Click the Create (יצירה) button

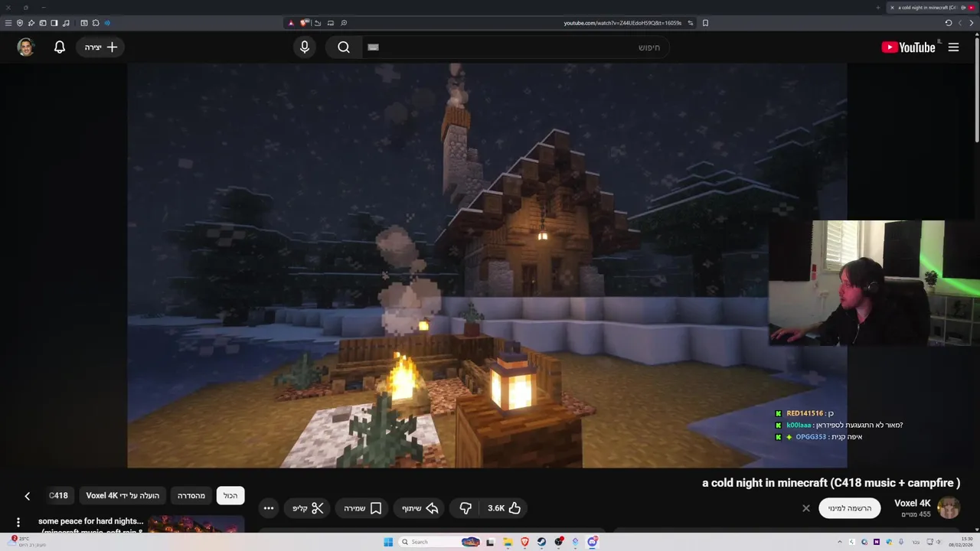100,47
